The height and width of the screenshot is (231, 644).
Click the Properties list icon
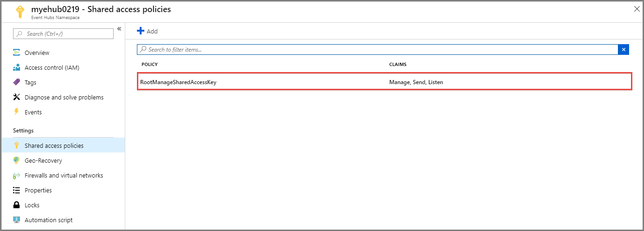point(17,190)
